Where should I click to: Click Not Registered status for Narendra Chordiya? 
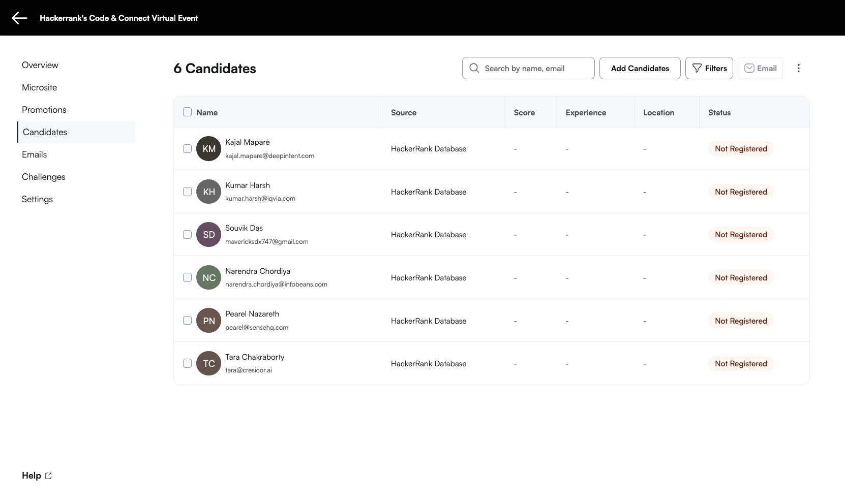point(741,277)
